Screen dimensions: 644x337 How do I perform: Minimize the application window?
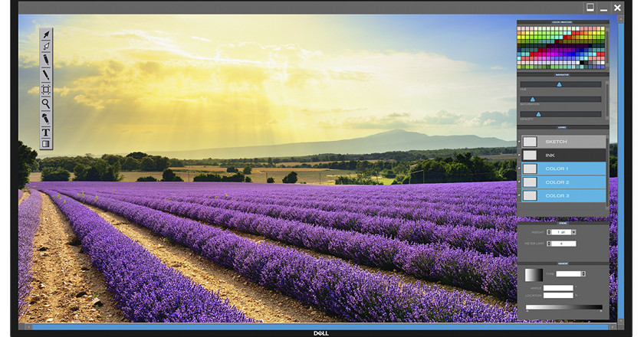pyautogui.click(x=603, y=8)
